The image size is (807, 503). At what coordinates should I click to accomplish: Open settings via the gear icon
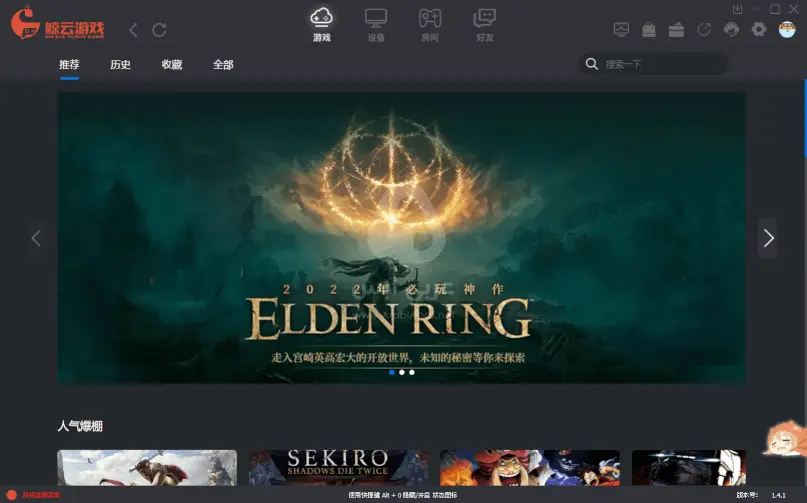click(759, 30)
